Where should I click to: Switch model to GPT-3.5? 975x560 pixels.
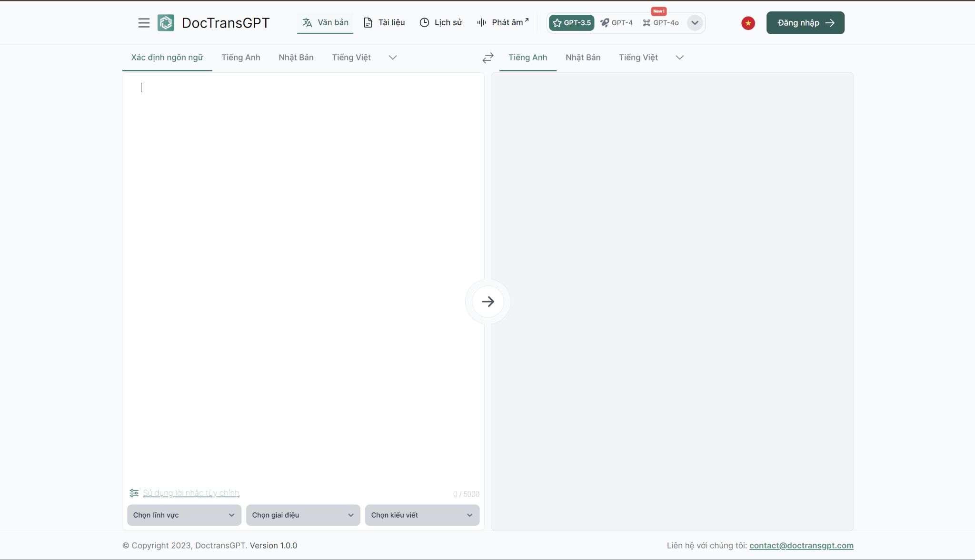572,23
